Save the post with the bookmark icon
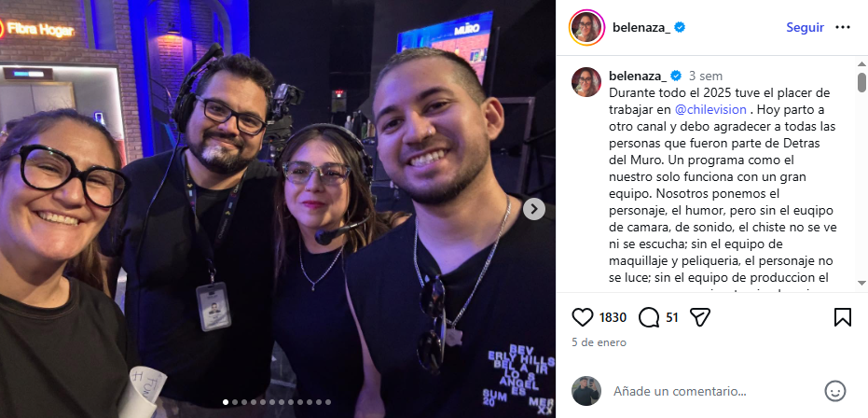The height and width of the screenshot is (418, 868). 842,317
